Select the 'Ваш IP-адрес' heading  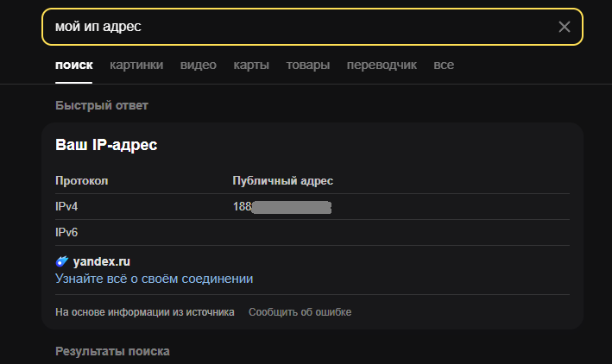point(106,145)
